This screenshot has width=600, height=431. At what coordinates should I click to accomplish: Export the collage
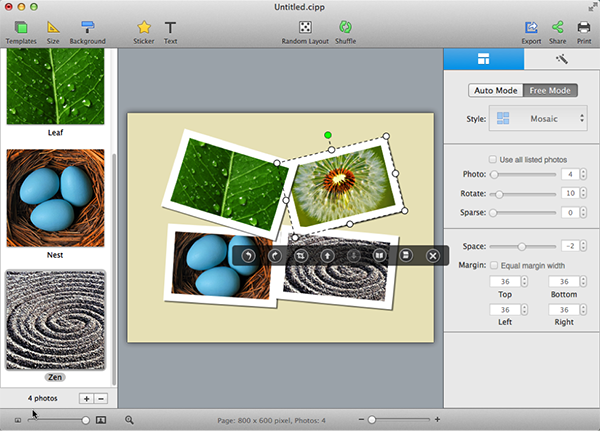point(531,28)
